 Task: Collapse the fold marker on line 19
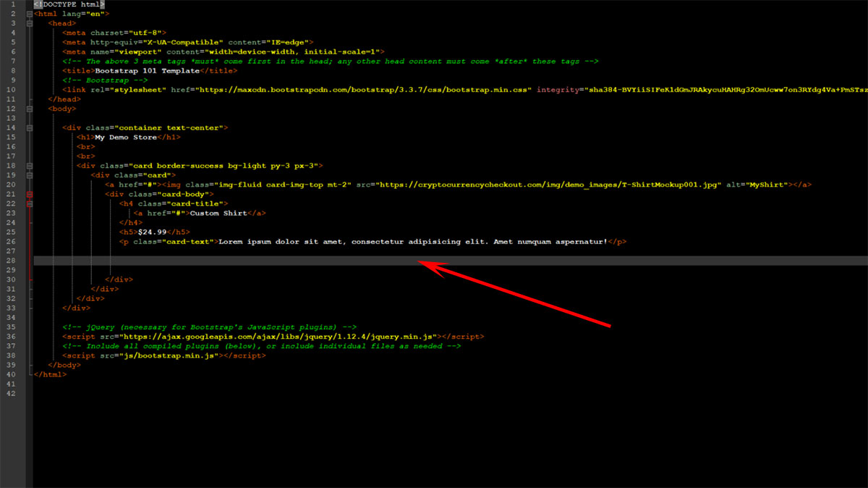(x=30, y=174)
